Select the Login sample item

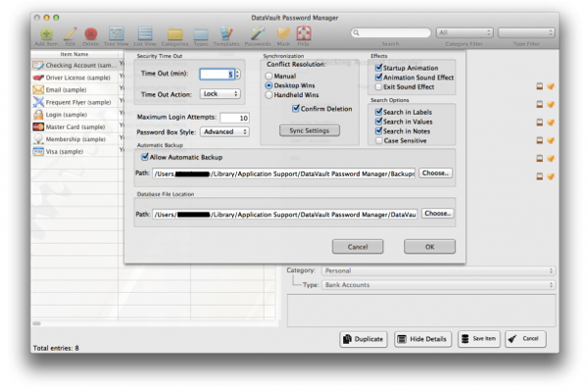pos(74,115)
